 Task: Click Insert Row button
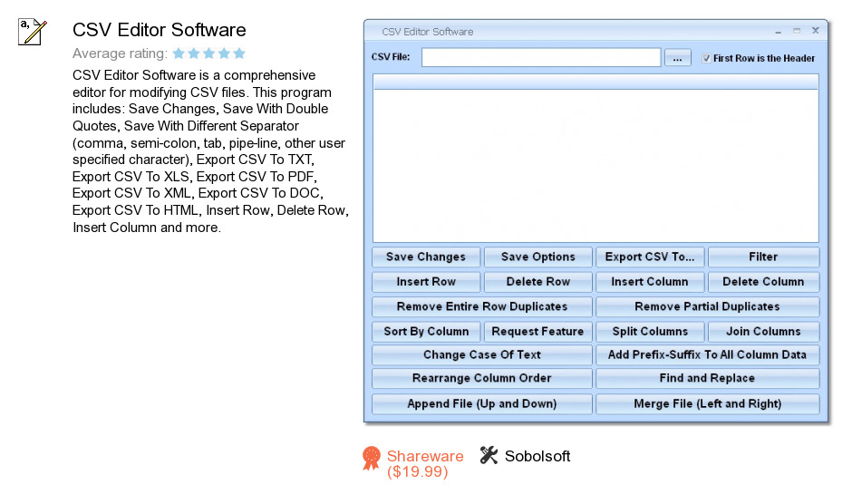point(426,282)
